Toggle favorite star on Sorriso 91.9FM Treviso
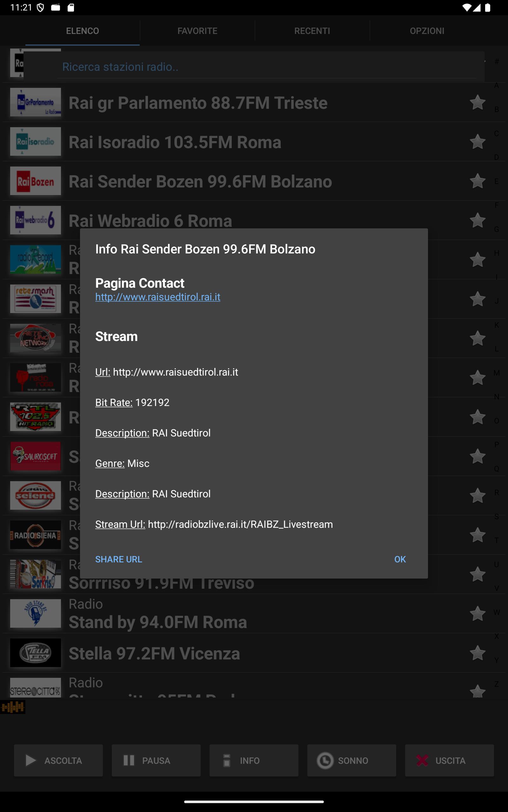This screenshot has width=508, height=812. click(x=478, y=574)
